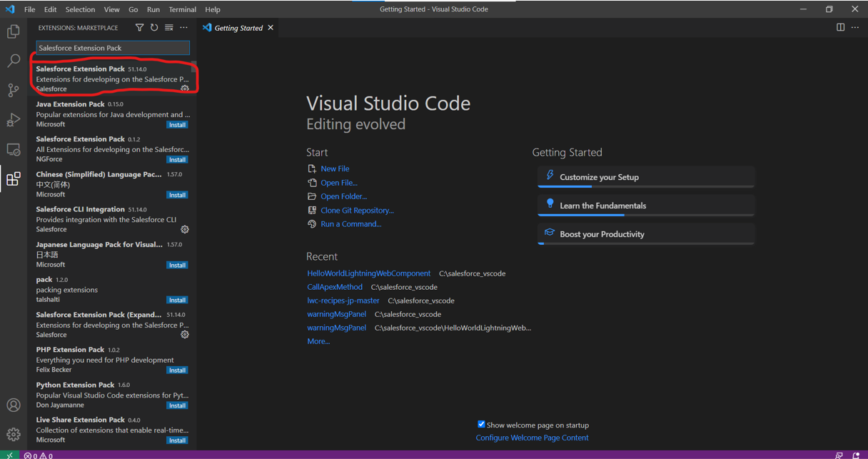
Task: Open manage gear for Salesforce Extension Pack (Expanded)
Action: click(185, 334)
